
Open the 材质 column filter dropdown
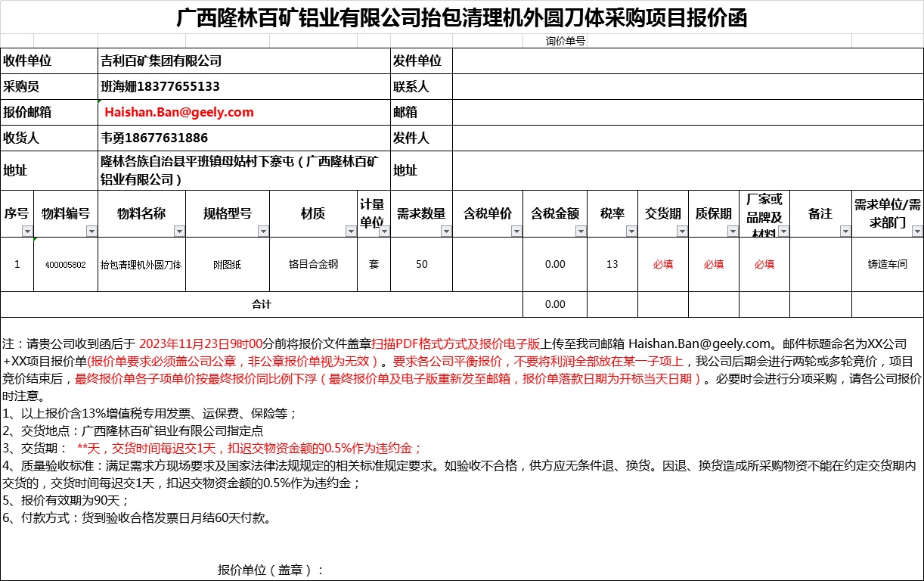[x=351, y=231]
